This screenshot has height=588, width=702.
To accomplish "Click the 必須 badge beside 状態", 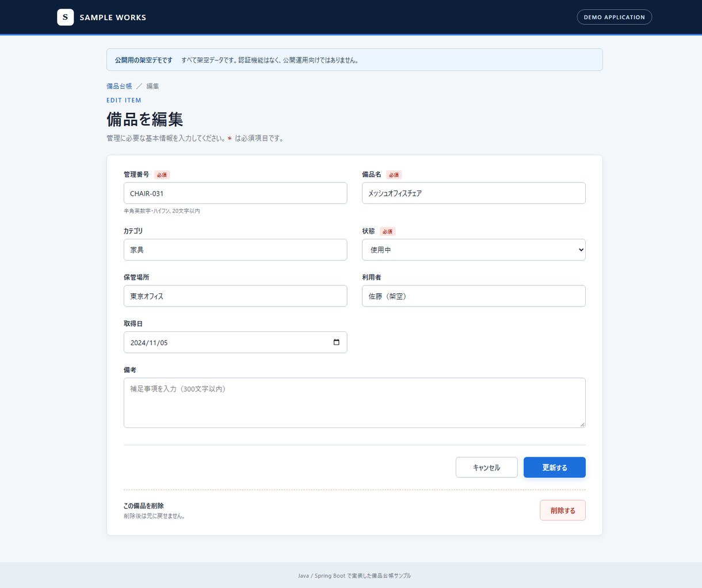I will (388, 231).
